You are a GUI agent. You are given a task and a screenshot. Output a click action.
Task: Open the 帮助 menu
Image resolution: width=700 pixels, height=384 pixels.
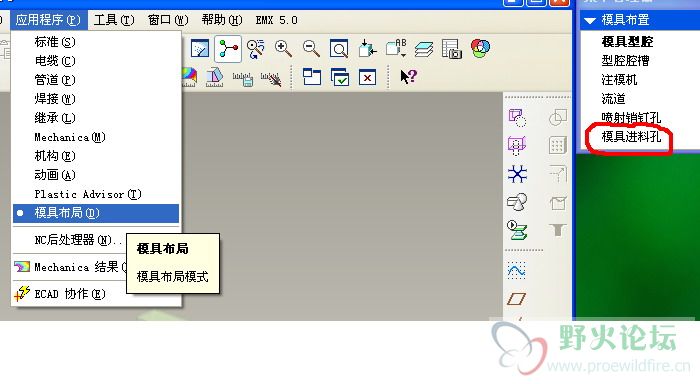point(221,20)
